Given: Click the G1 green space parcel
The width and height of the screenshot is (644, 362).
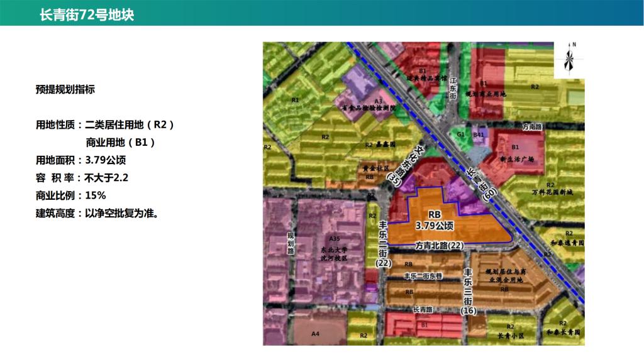Looking at the screenshot, I should 460,134.
